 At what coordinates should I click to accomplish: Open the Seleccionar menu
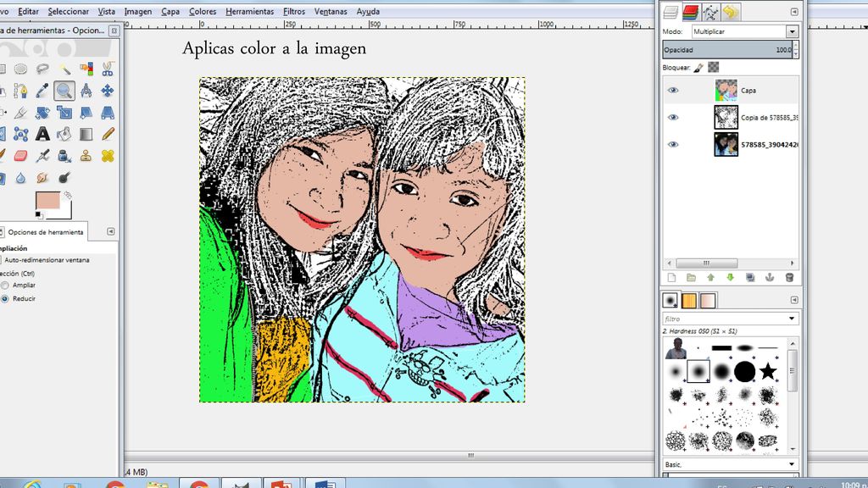(x=68, y=11)
